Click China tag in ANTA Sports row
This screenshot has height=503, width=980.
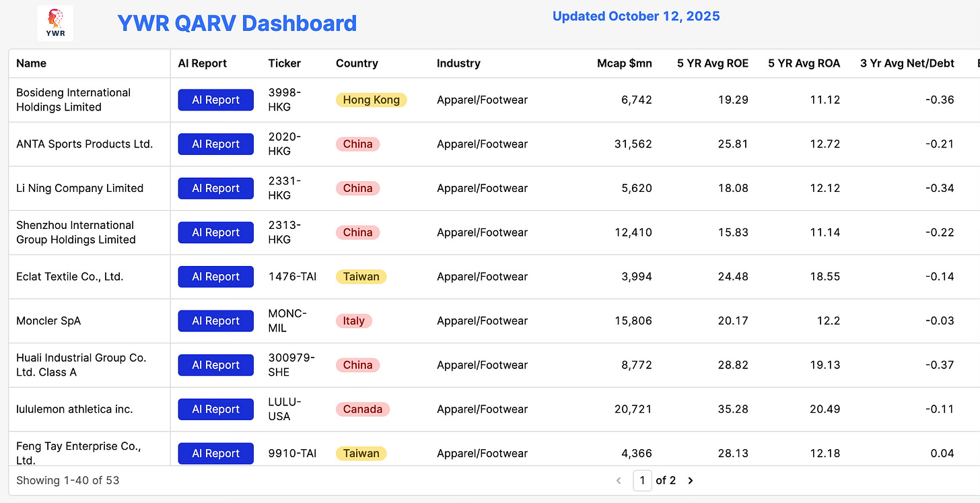(x=357, y=144)
